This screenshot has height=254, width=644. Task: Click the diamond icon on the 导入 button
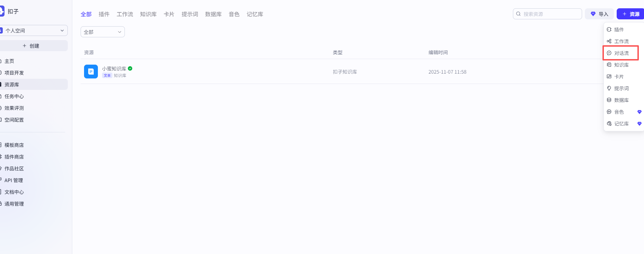(593, 14)
